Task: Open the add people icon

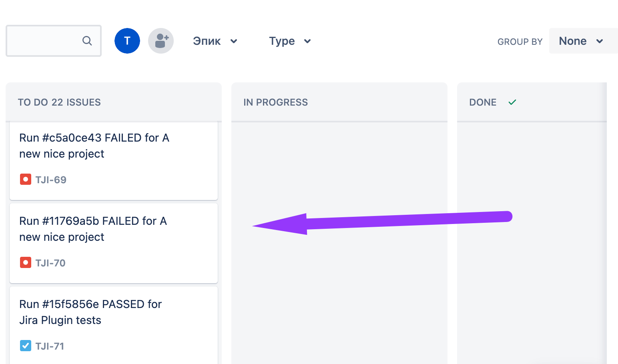Action: click(161, 41)
